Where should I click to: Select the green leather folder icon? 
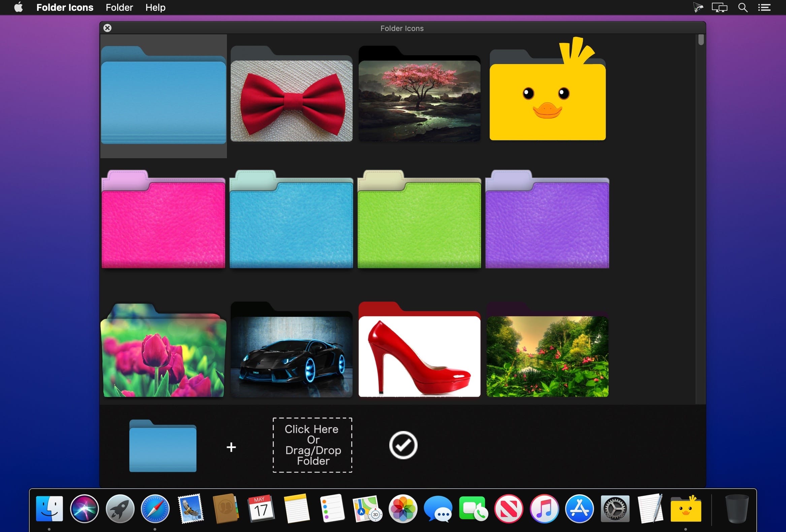[x=419, y=219]
